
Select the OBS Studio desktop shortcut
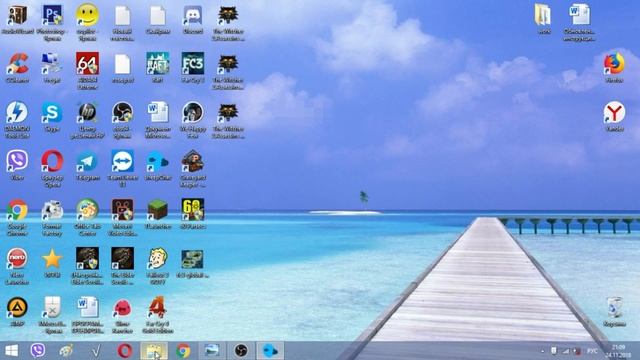point(122,113)
